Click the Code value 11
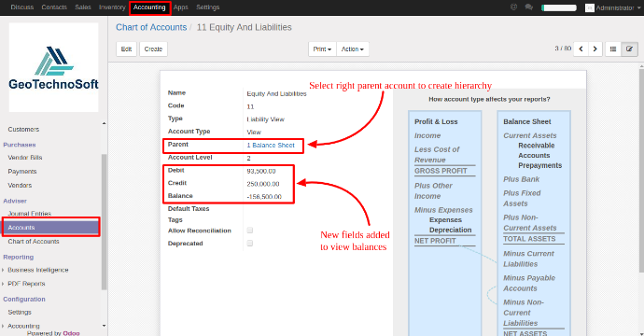 (250, 106)
